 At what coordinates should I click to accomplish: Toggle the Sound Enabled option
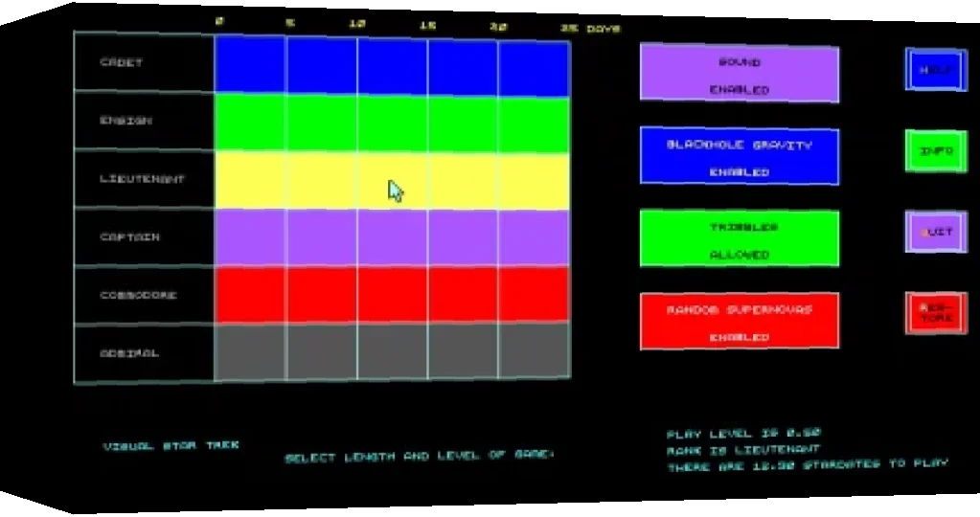[740, 73]
